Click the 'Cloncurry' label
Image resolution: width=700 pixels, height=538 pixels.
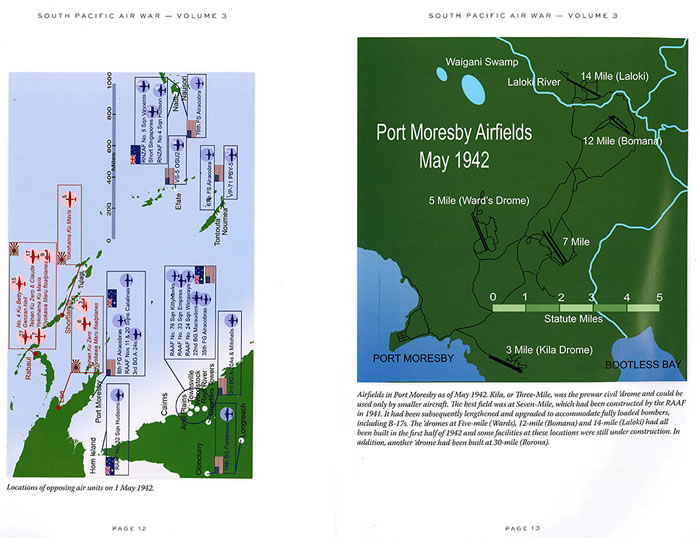pos(199,459)
